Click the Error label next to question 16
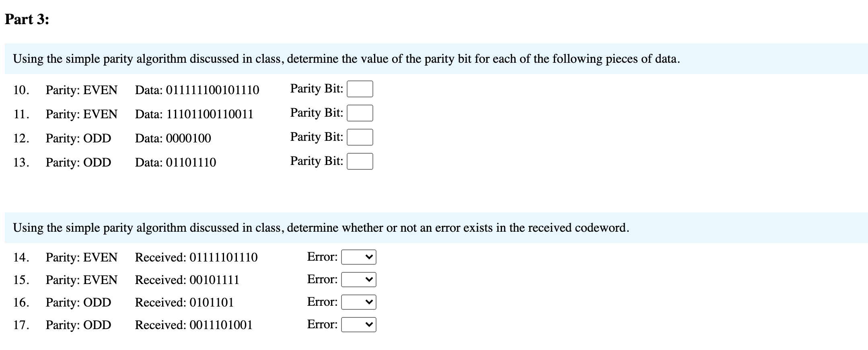 pyautogui.click(x=321, y=303)
